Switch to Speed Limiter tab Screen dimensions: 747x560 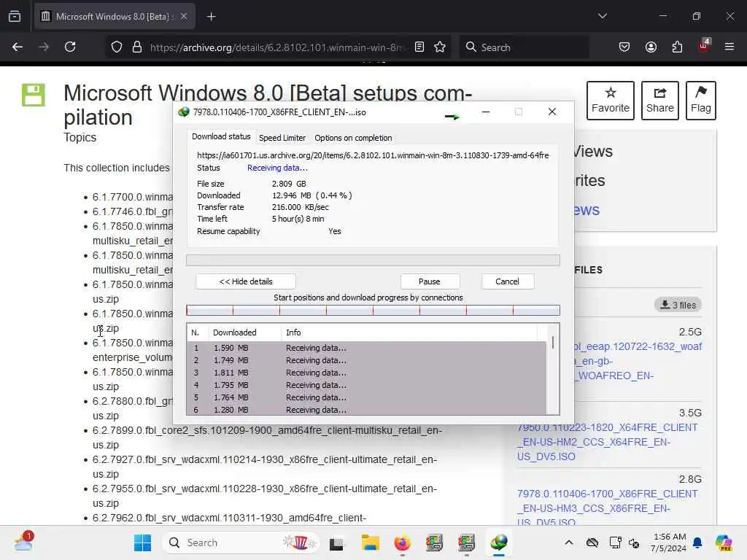coord(282,138)
